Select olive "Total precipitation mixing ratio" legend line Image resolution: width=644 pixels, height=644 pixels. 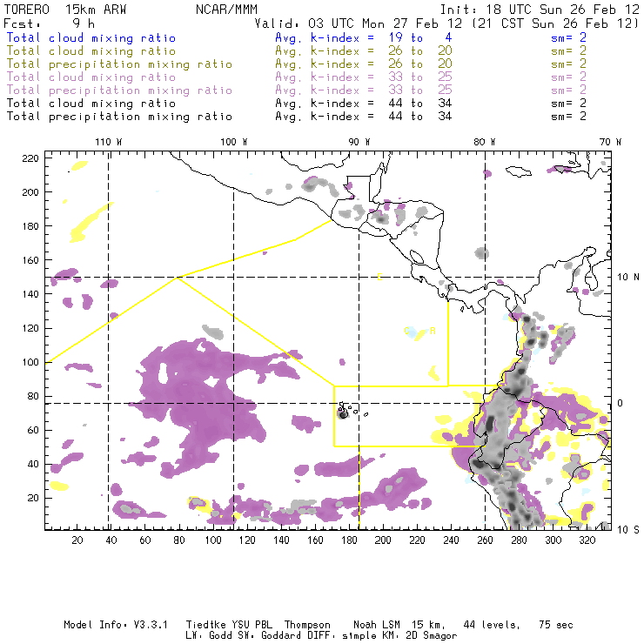pyautogui.click(x=119, y=64)
